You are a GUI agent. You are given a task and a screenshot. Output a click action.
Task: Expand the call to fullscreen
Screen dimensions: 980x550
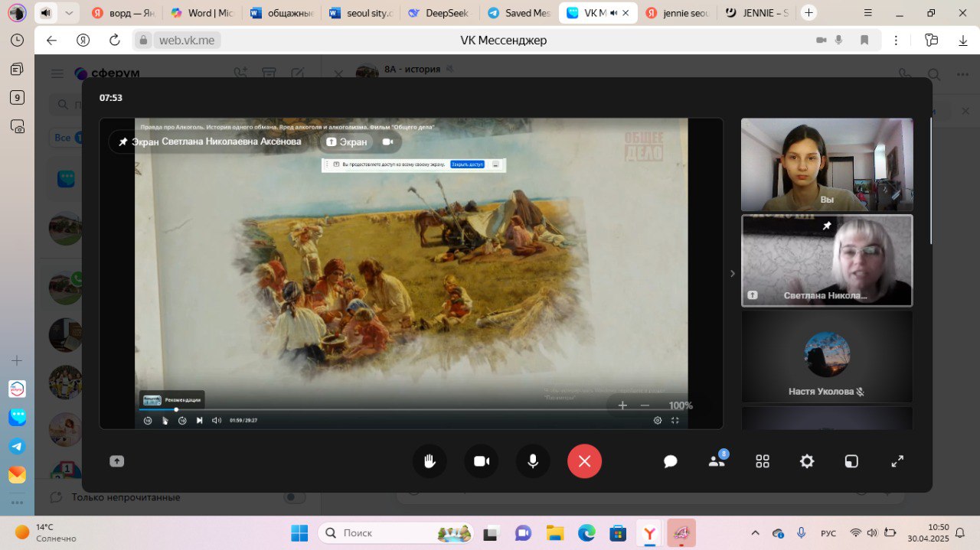pyautogui.click(x=897, y=461)
